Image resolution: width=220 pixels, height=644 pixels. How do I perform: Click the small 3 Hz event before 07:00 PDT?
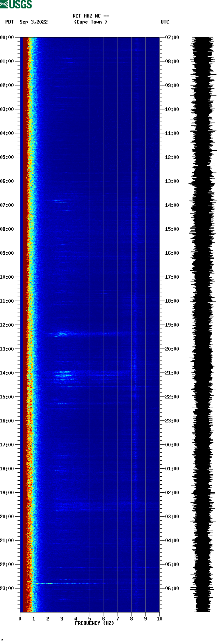pyautogui.click(x=60, y=202)
